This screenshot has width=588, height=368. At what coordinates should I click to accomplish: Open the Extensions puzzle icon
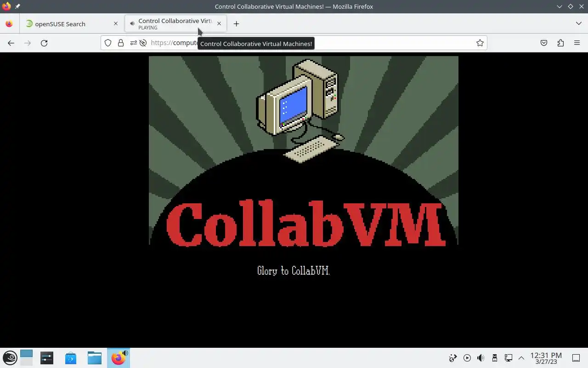coord(560,43)
